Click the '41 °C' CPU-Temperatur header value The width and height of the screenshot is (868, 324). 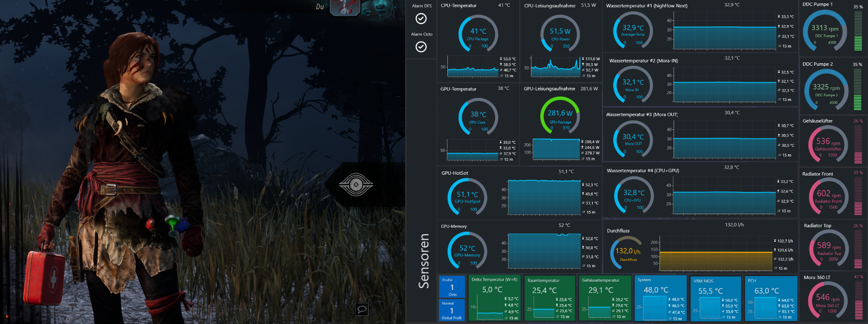click(504, 5)
